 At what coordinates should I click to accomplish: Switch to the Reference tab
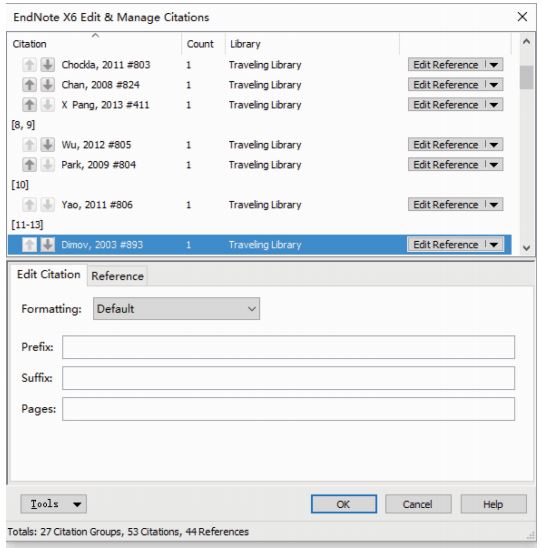click(117, 276)
